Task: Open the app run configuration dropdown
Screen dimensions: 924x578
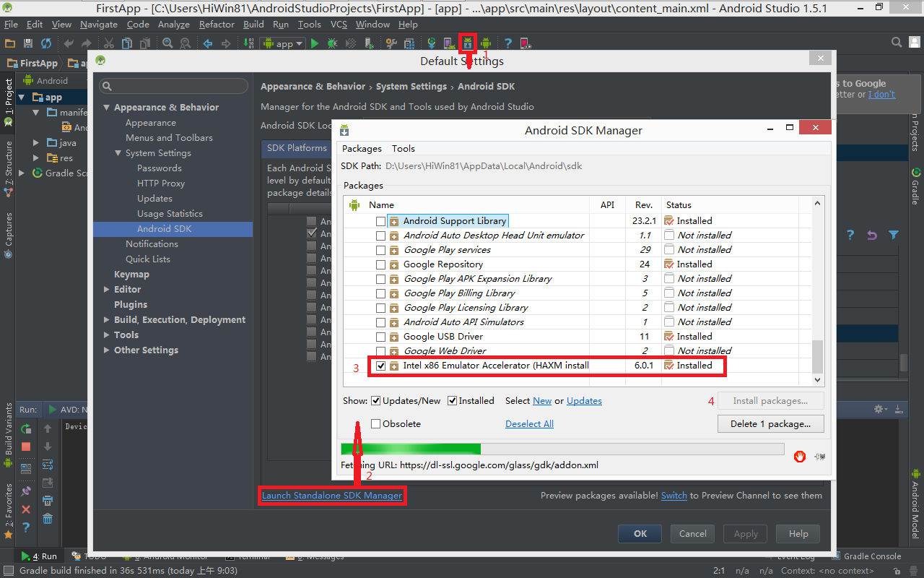Action: click(282, 44)
